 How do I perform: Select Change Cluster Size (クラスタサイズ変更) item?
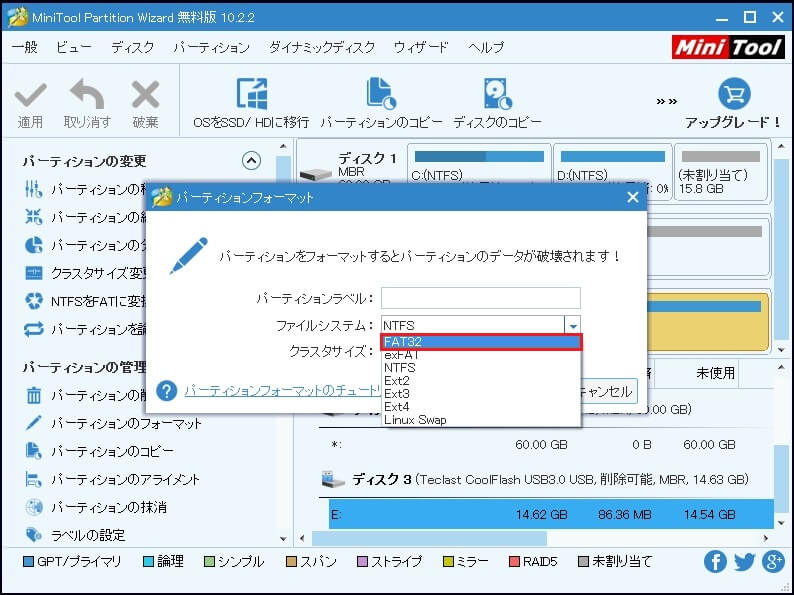click(x=86, y=273)
